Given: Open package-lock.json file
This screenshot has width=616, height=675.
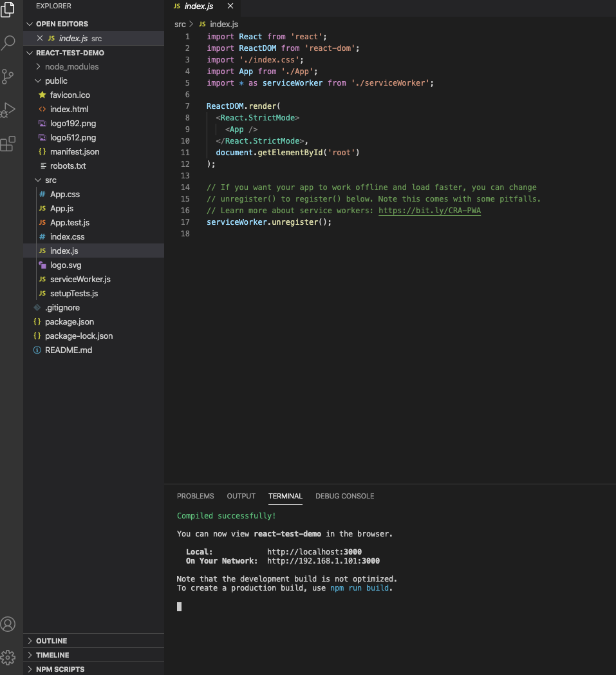Looking at the screenshot, I should (x=94, y=336).
